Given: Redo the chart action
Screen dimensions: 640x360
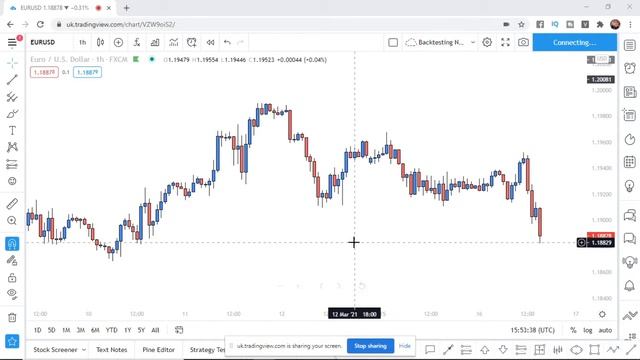Looking at the screenshot, I should click(x=240, y=42).
